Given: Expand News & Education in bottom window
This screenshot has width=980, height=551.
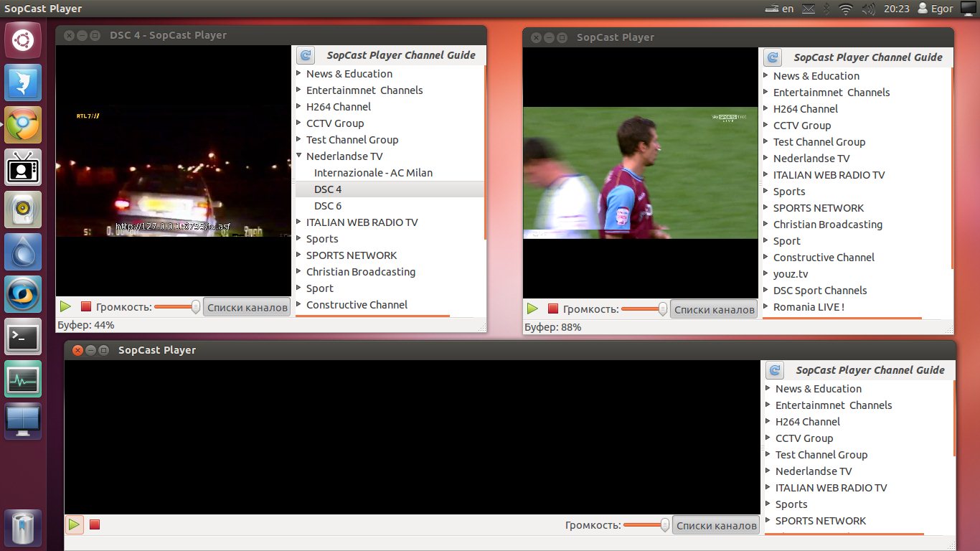Looking at the screenshot, I should 768,389.
